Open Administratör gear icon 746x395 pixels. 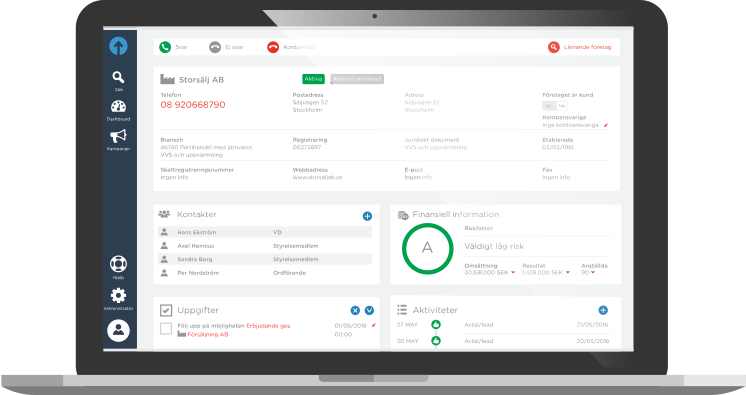[118, 296]
